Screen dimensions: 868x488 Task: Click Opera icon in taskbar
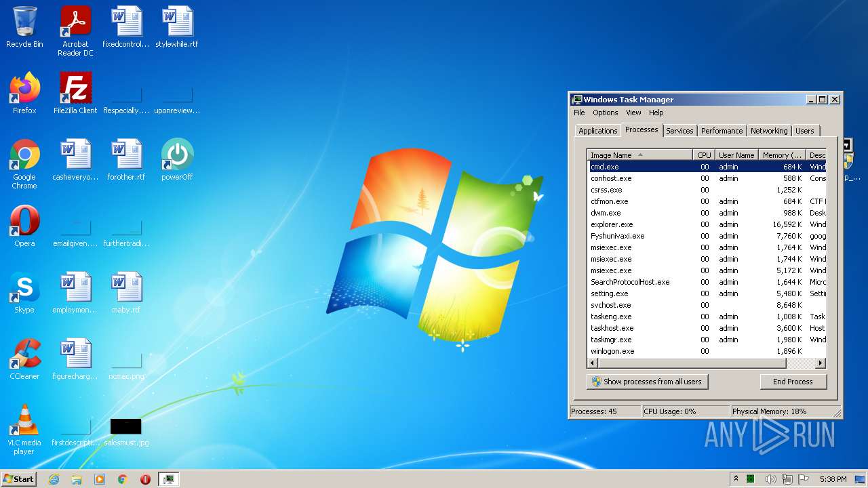tap(145, 479)
